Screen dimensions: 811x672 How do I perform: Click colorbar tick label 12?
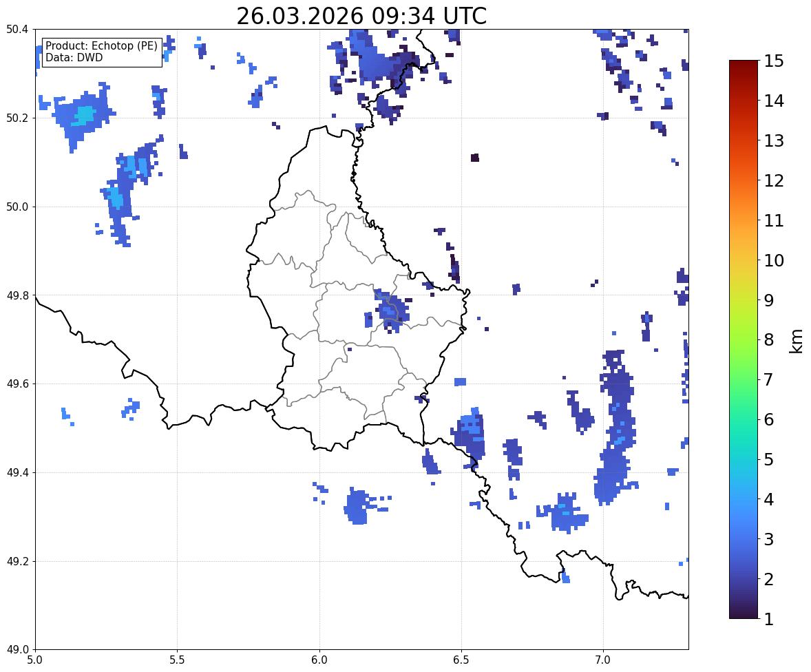coord(774,180)
